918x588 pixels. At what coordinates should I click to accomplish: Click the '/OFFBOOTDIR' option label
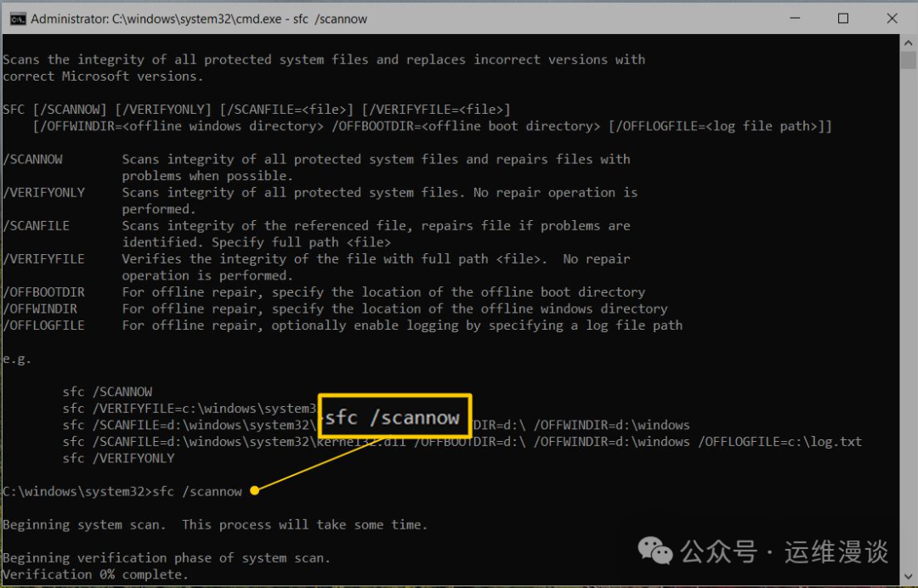tap(44, 292)
